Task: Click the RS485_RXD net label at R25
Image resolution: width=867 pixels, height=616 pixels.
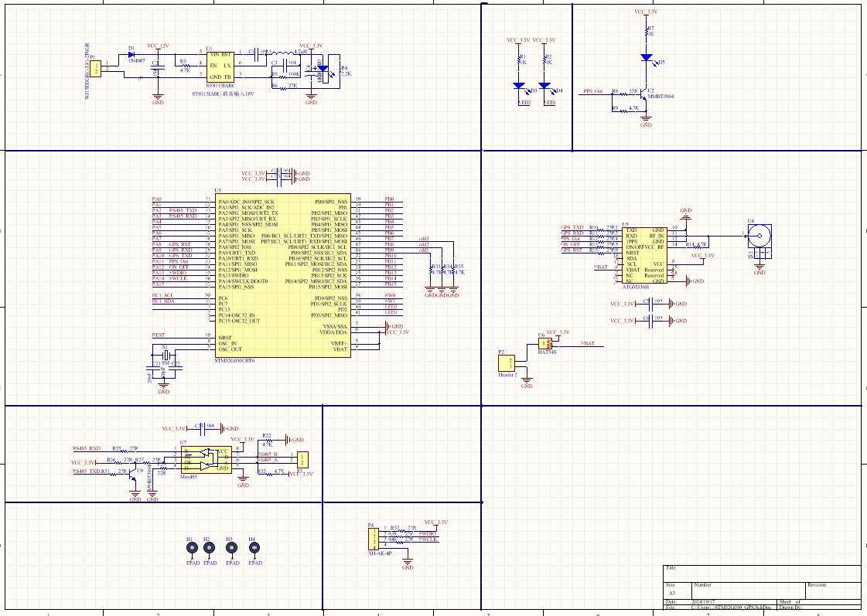Action: (x=87, y=448)
